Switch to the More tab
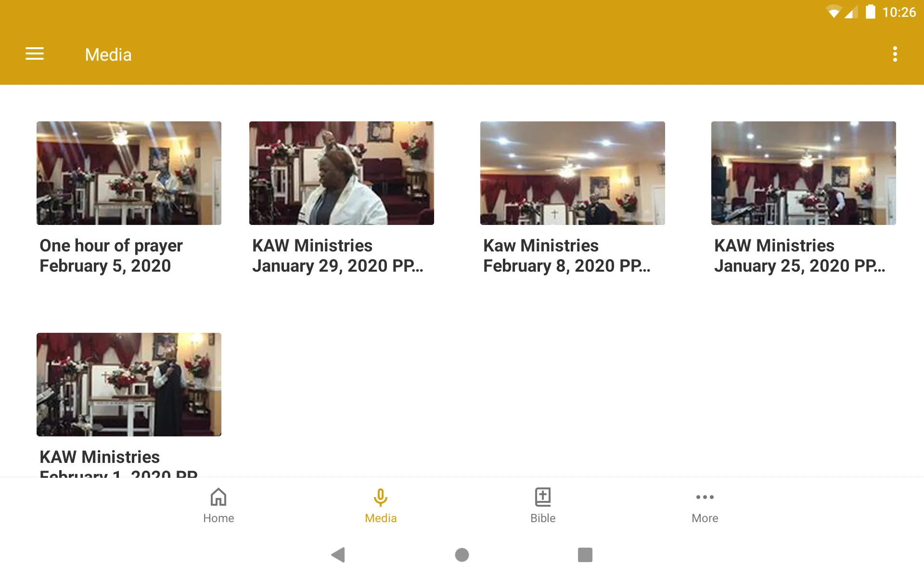The image size is (924, 578). click(704, 505)
